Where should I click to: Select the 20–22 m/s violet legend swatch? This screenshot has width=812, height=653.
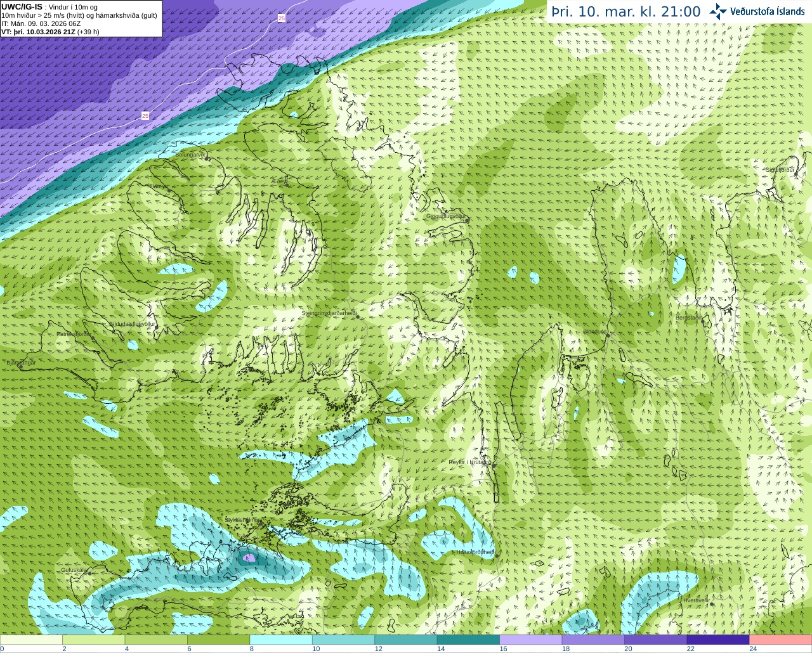pos(656,640)
